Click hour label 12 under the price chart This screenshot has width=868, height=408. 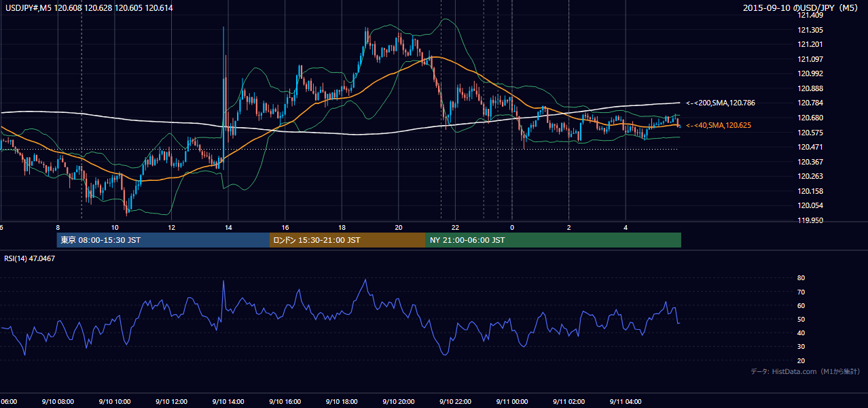171,227
